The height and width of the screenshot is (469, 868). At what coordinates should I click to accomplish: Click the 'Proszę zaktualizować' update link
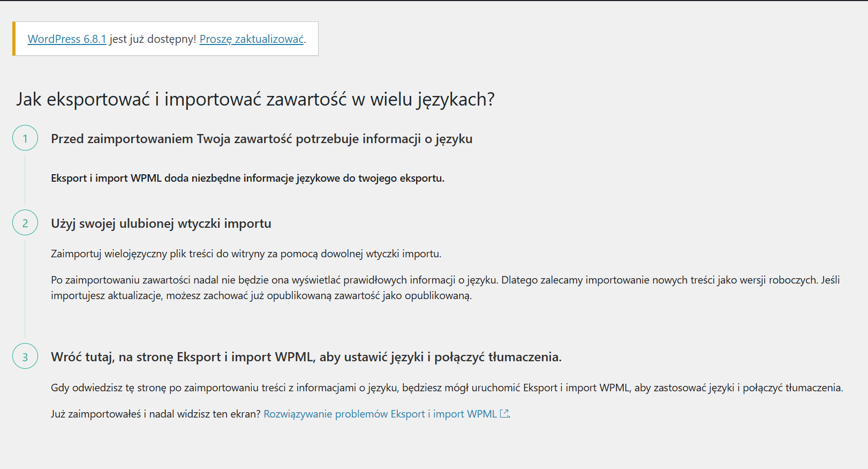[x=252, y=39]
